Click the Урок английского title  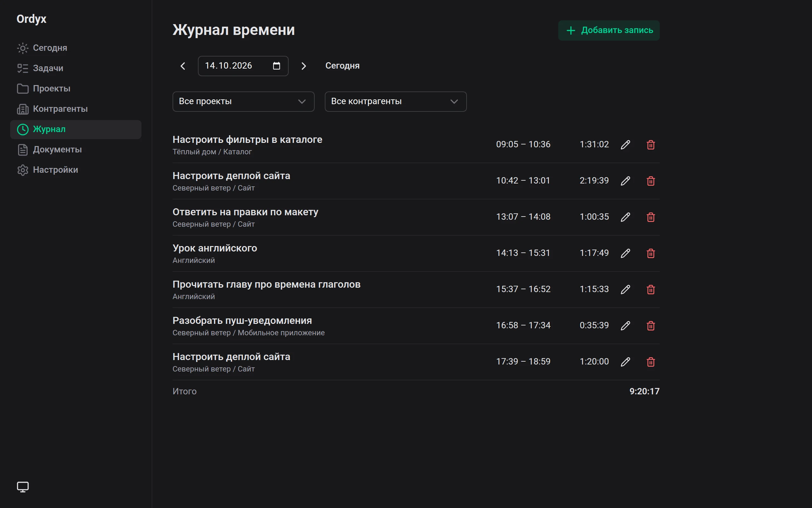coord(215,248)
